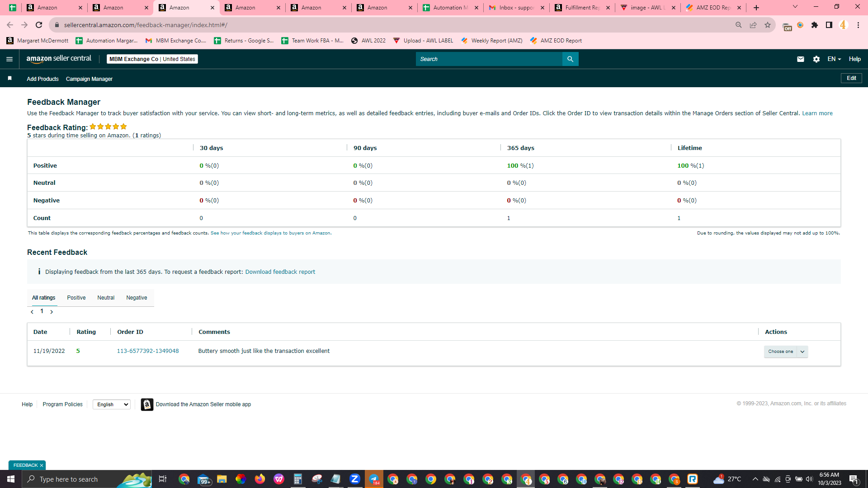Open the Help link in top header

(854, 59)
